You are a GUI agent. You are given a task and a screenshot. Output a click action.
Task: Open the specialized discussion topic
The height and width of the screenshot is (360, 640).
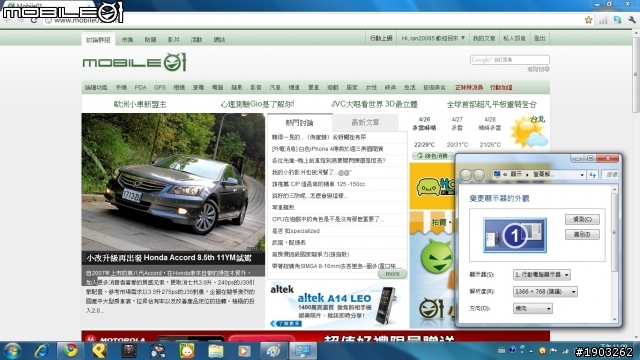point(296,231)
